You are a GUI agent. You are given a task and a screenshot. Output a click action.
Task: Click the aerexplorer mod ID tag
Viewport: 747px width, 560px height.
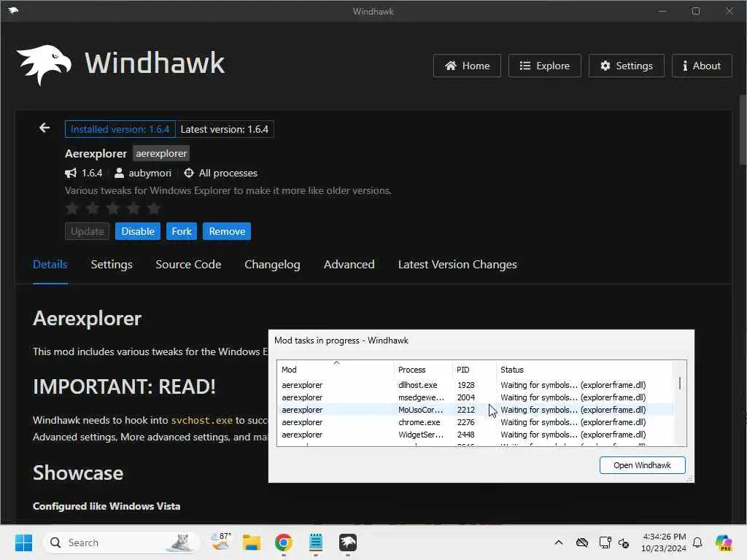pyautogui.click(x=161, y=153)
